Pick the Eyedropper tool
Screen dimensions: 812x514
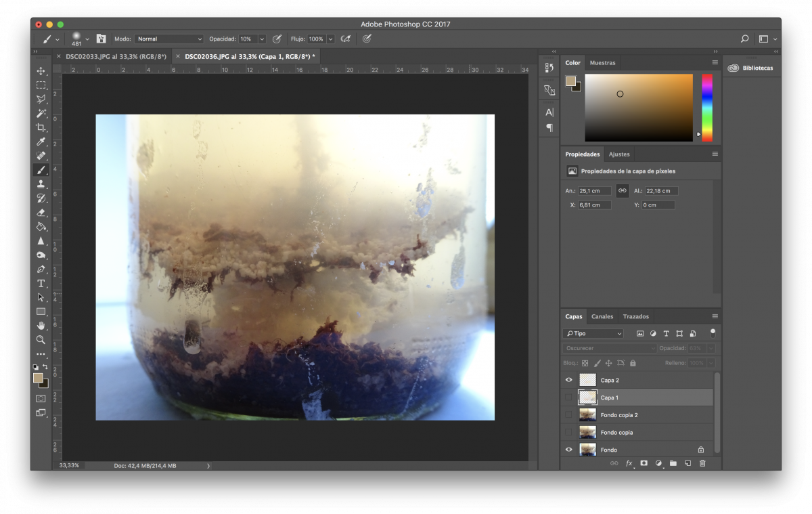41,142
